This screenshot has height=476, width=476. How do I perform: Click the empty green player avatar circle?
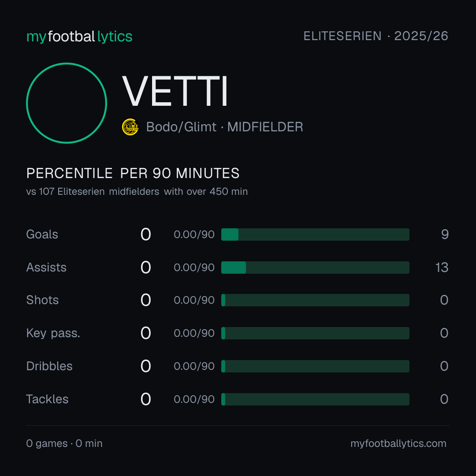67,103
